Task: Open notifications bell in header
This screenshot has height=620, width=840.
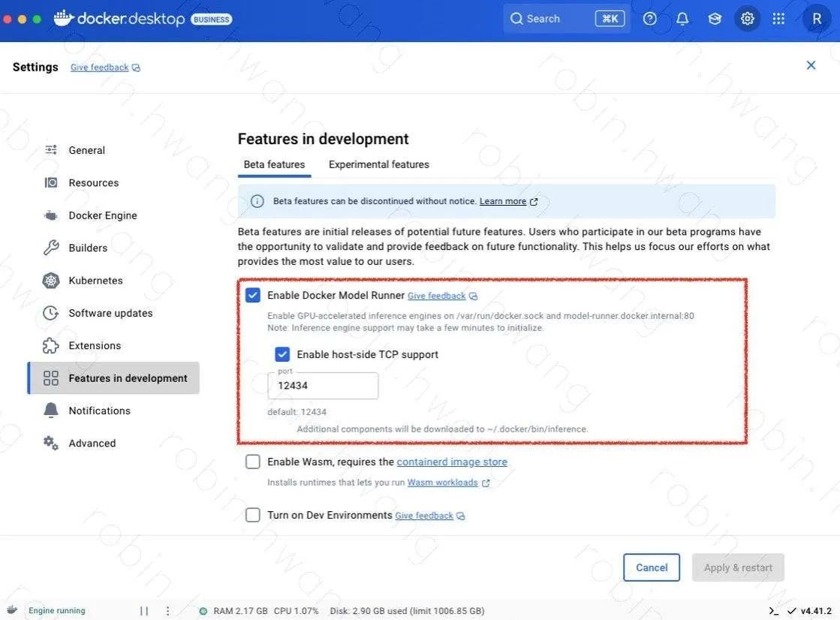Action: [682, 19]
